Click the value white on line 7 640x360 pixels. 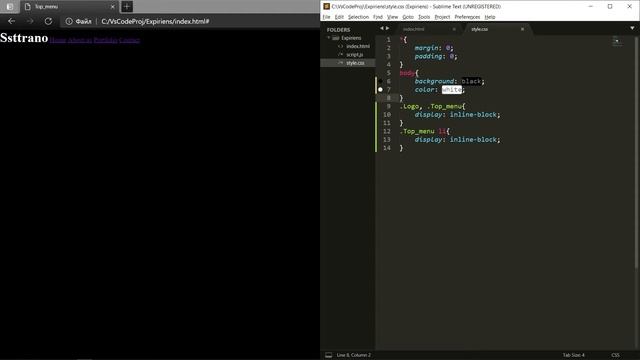[452, 89]
